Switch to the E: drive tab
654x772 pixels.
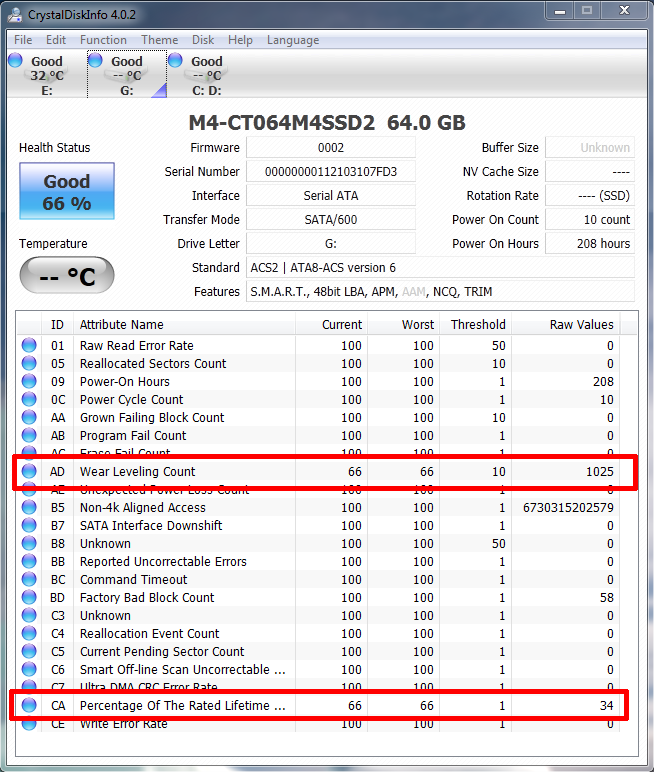pyautogui.click(x=47, y=75)
